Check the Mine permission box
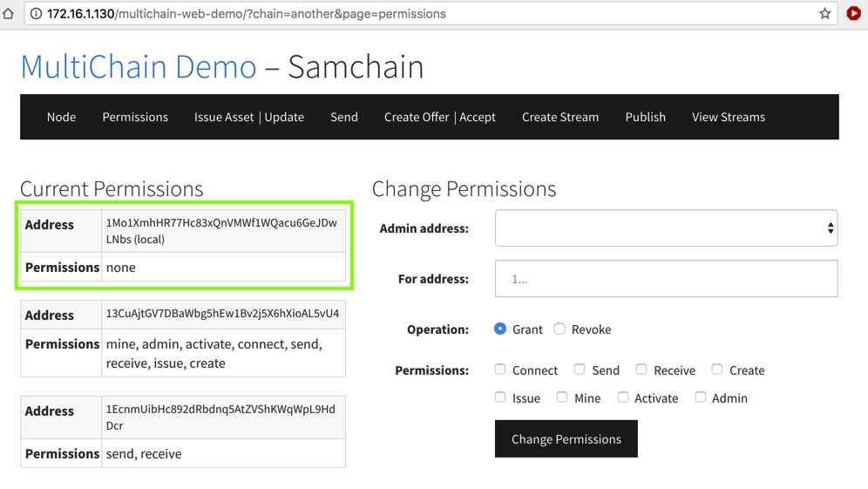868x489 pixels. [x=562, y=397]
